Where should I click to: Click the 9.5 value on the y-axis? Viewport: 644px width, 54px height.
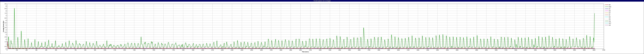[x=5, y=4]
